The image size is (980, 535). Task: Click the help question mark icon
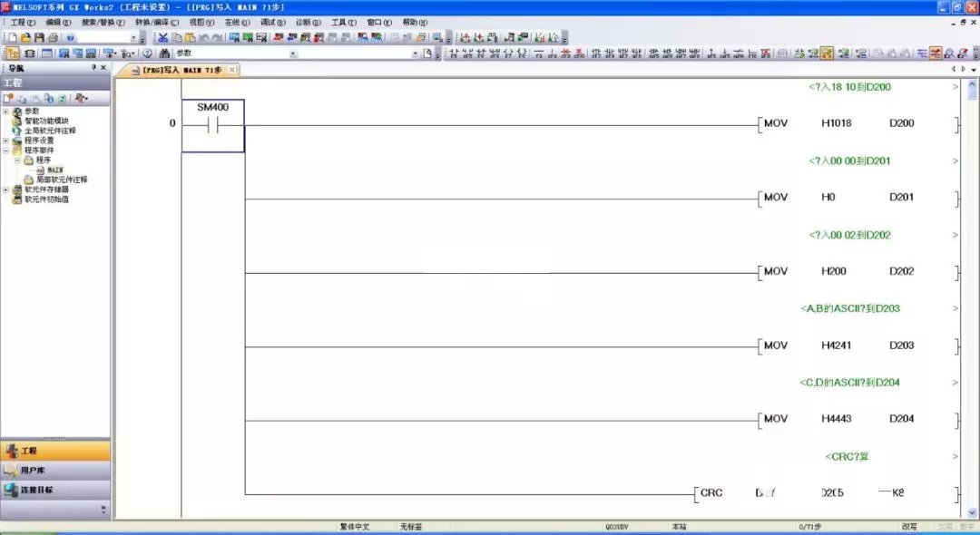coord(70,38)
